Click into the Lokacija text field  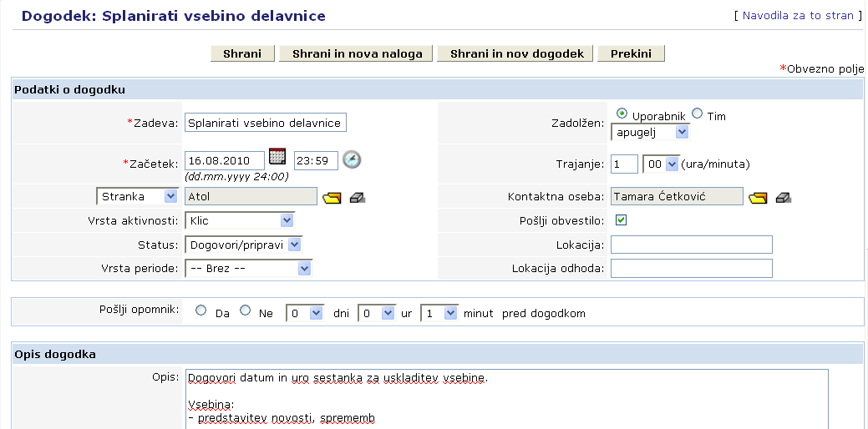[692, 245]
